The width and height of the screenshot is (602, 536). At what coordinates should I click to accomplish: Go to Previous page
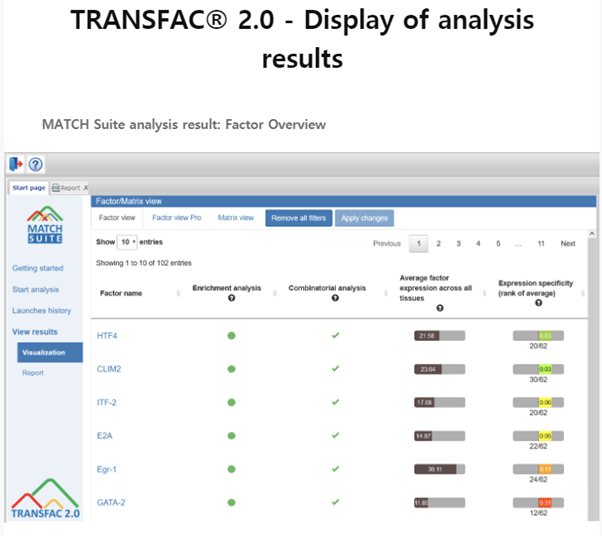coord(387,243)
